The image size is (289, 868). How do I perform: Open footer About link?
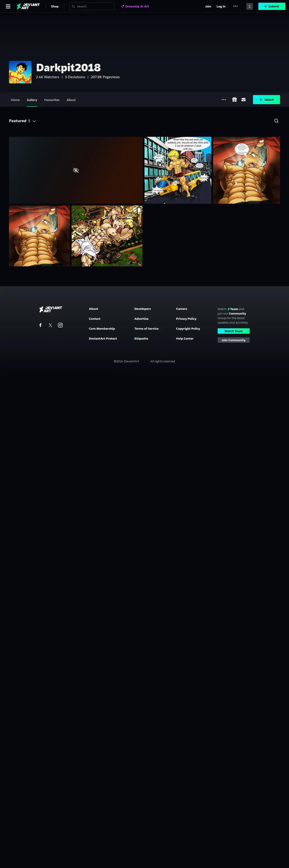tap(94, 309)
